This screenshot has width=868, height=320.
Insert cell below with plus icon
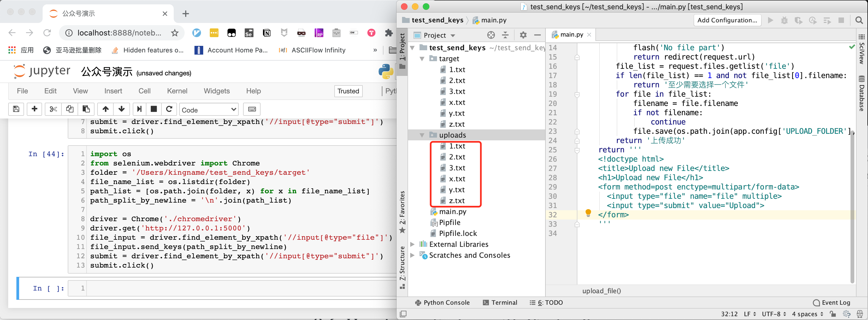(34, 109)
